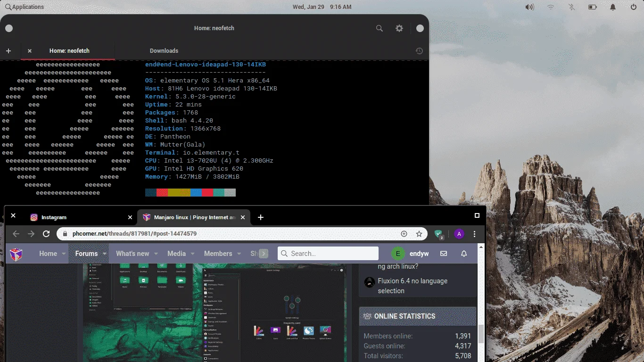Open the shield extension with badge 2
This screenshot has height=362, width=644.
(439, 234)
